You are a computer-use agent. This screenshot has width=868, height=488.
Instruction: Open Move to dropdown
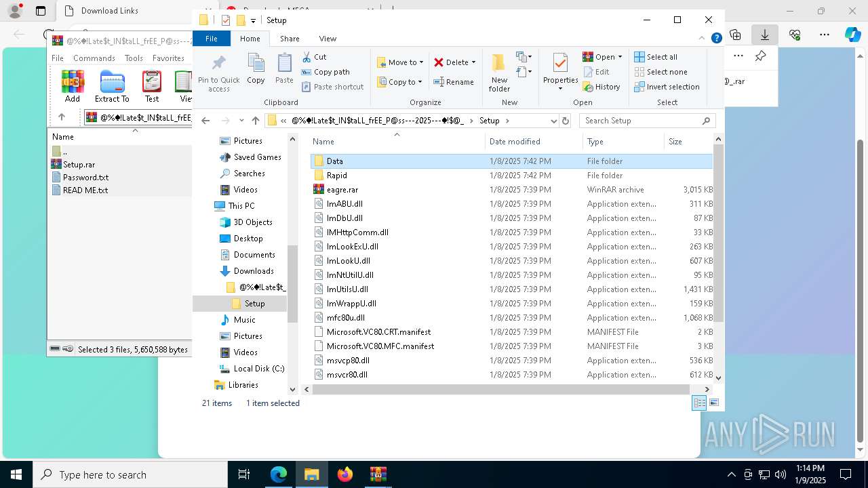click(400, 62)
